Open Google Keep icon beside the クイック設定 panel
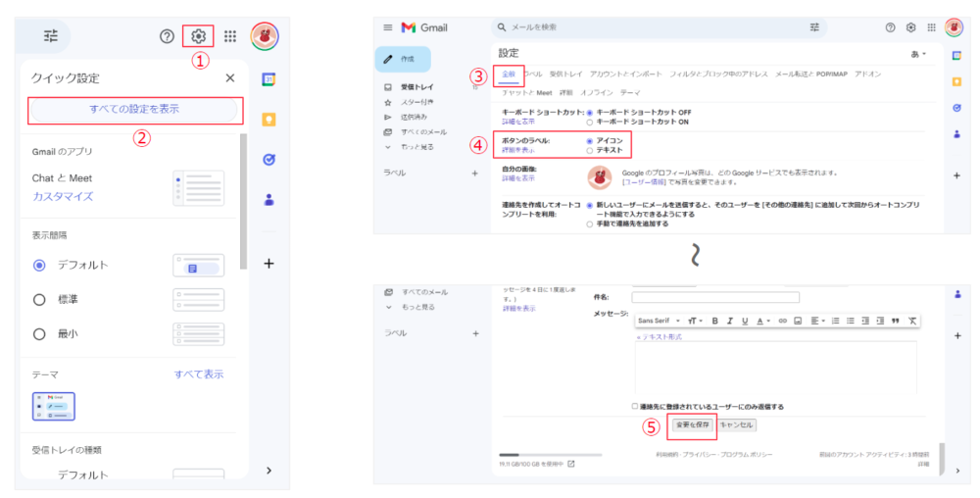980x498 pixels. point(269,120)
